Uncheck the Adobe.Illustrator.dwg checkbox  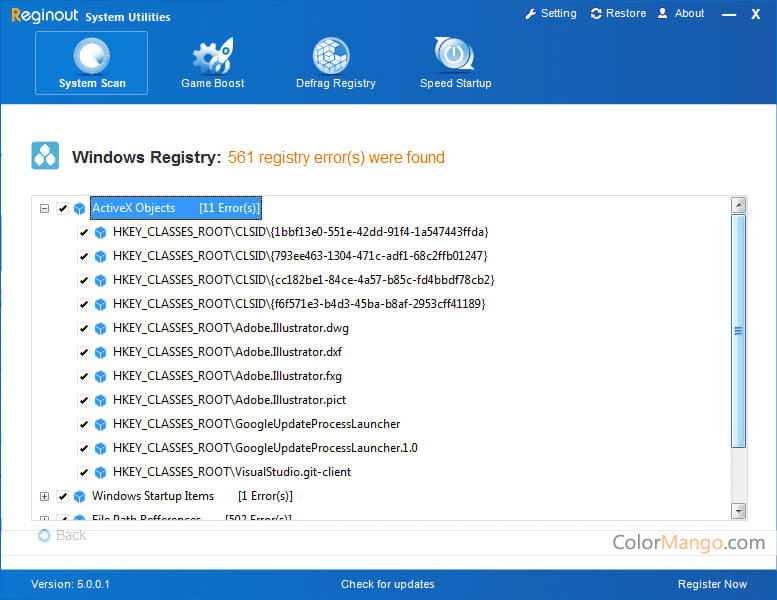point(83,328)
